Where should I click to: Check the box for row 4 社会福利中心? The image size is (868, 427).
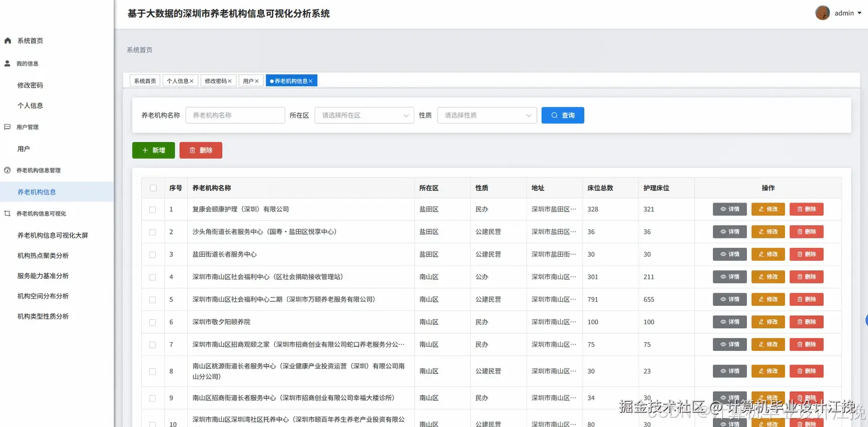pyautogui.click(x=153, y=277)
